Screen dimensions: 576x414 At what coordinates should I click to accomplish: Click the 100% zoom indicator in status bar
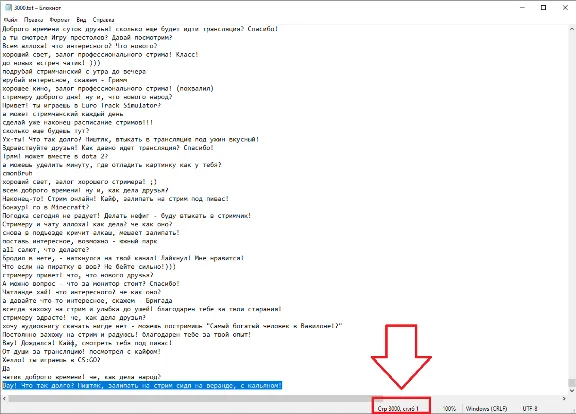[449, 408]
